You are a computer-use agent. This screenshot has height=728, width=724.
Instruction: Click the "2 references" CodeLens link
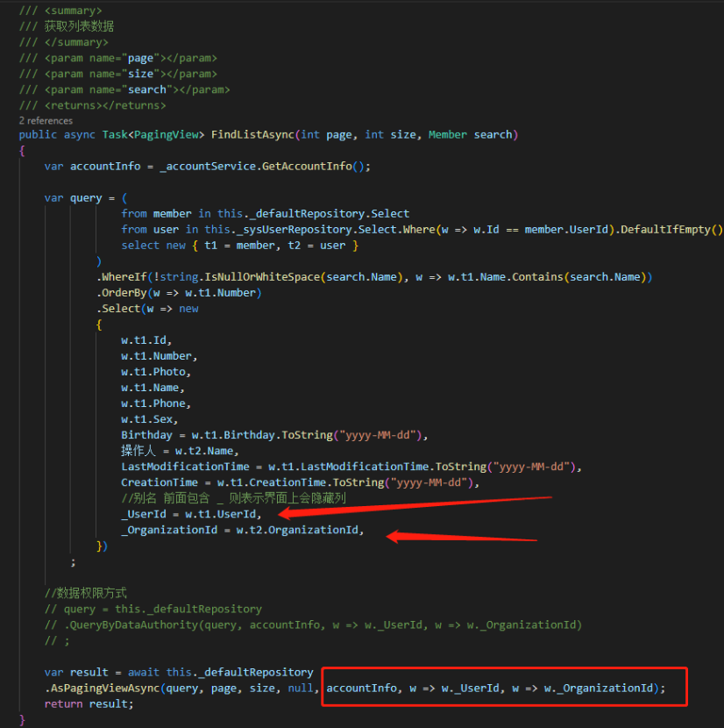[46, 120]
